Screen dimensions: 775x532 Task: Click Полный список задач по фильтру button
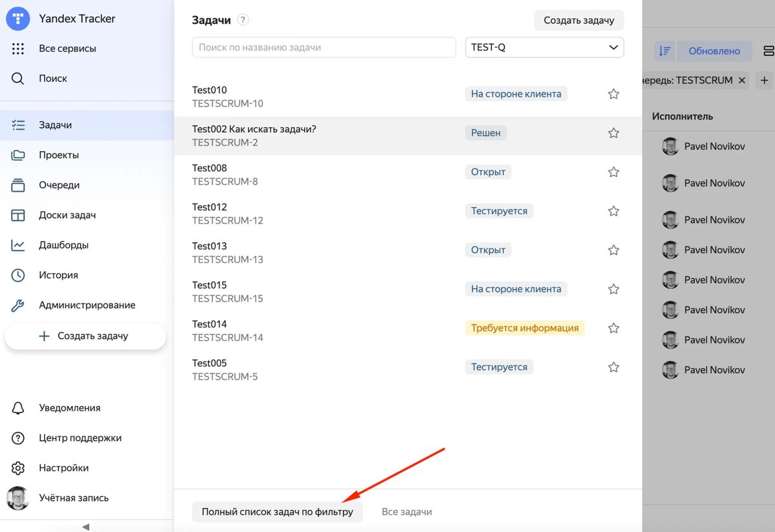click(x=278, y=512)
